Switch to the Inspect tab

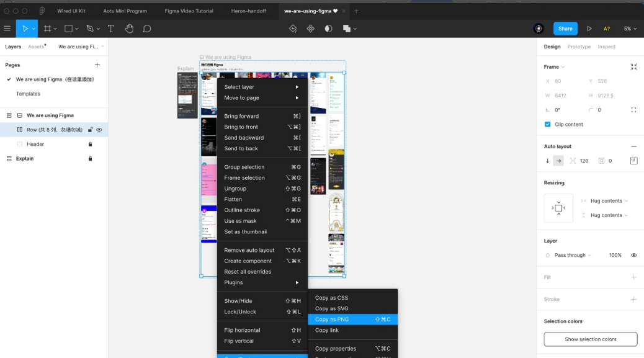click(x=606, y=47)
